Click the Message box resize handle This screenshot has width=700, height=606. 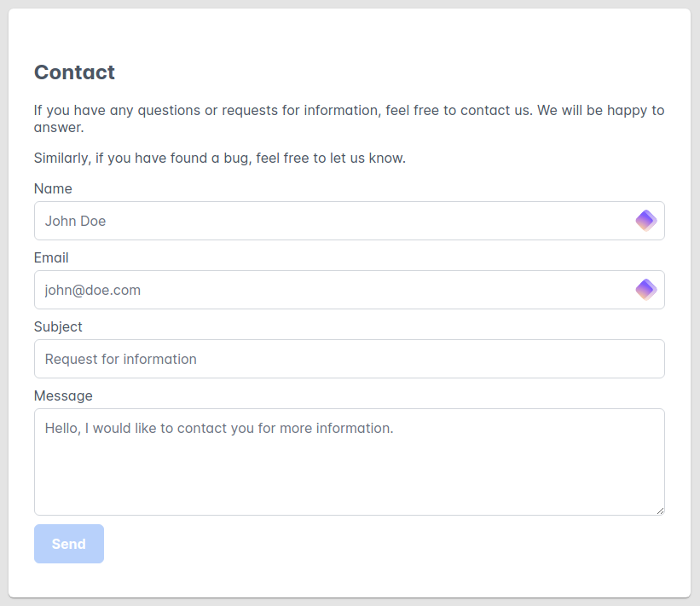(659, 510)
